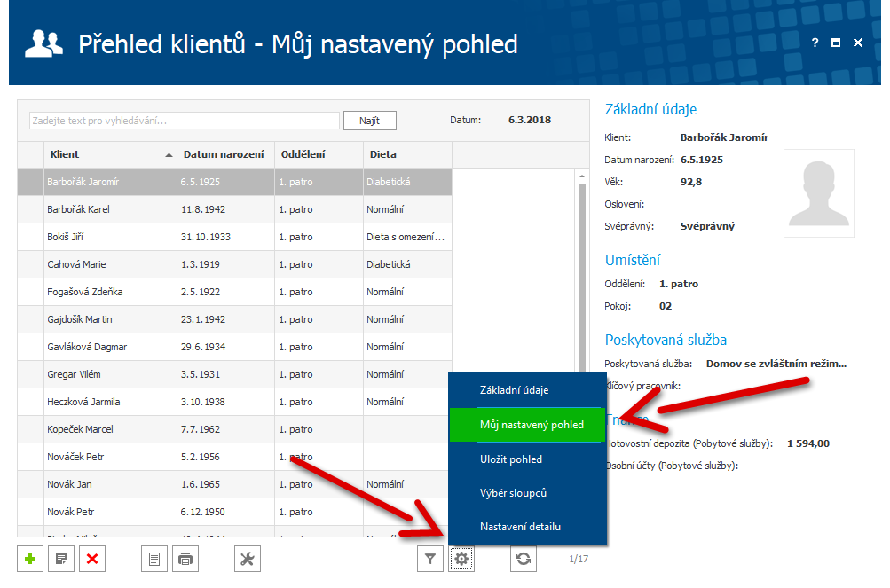Select row Novák Jan
The width and height of the screenshot is (890, 588).
click(234, 485)
